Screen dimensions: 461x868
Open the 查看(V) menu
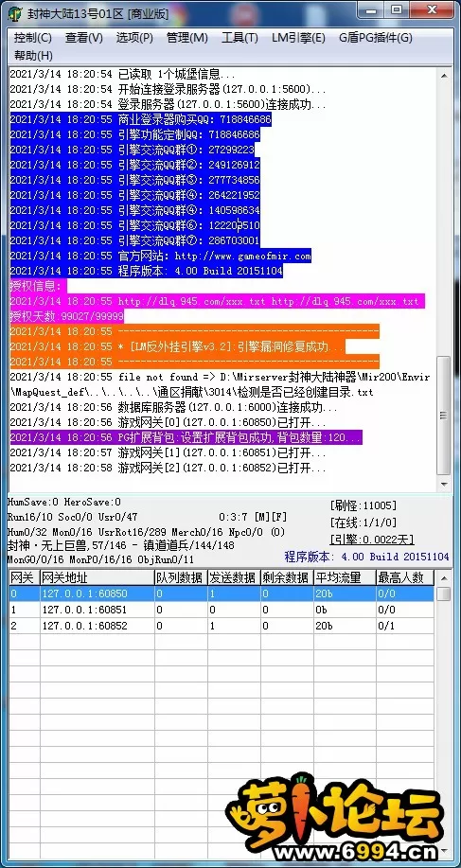84,38
